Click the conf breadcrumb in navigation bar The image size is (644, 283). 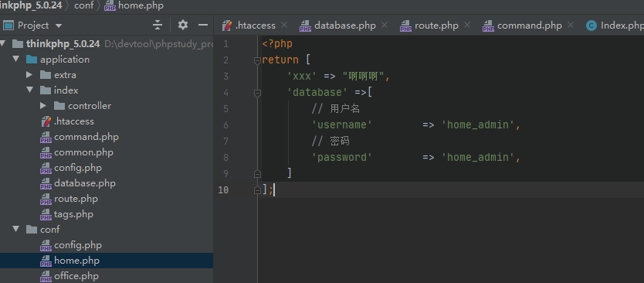[84, 5]
